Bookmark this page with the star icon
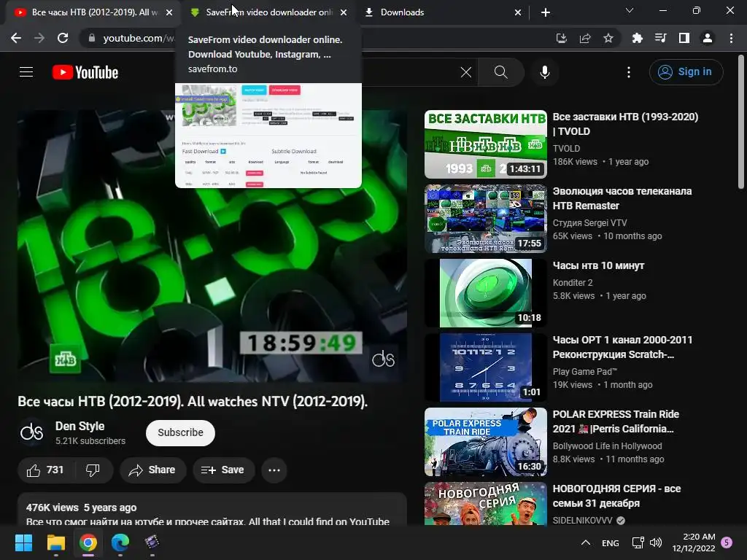 608,38
